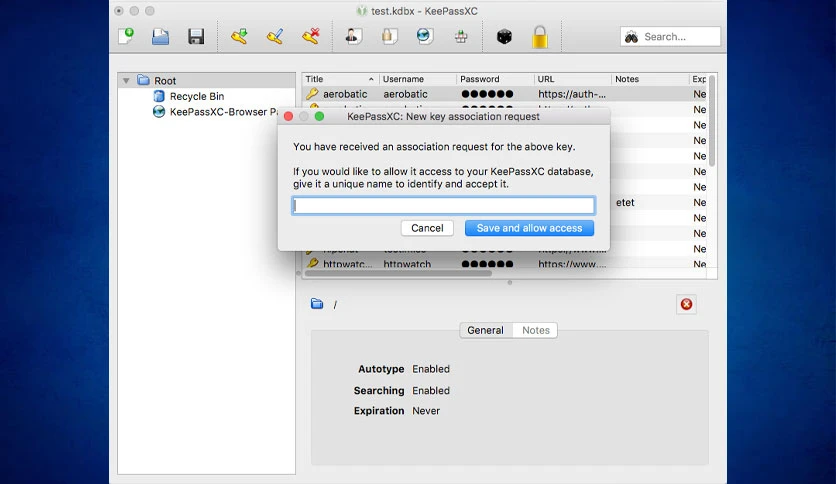Collapse the Root group tree arrow
The width and height of the screenshot is (836, 484).
click(x=126, y=80)
